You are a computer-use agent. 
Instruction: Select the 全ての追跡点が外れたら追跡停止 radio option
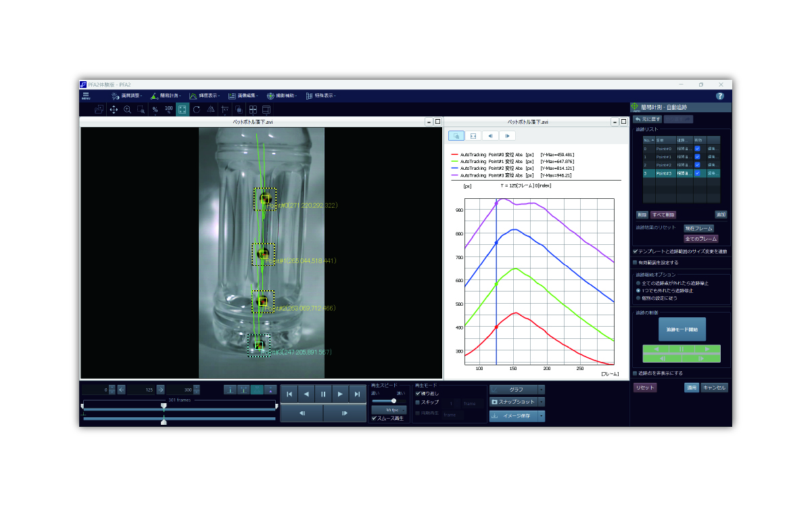(x=636, y=283)
